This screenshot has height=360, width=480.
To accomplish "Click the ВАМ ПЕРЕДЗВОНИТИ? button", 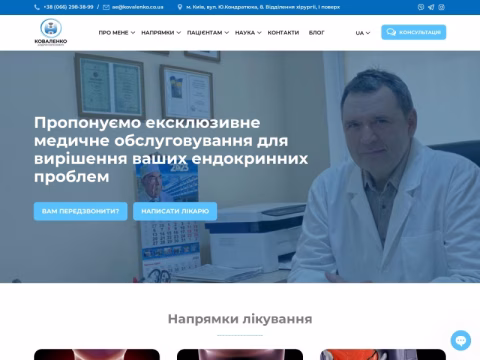I will 80,211.
